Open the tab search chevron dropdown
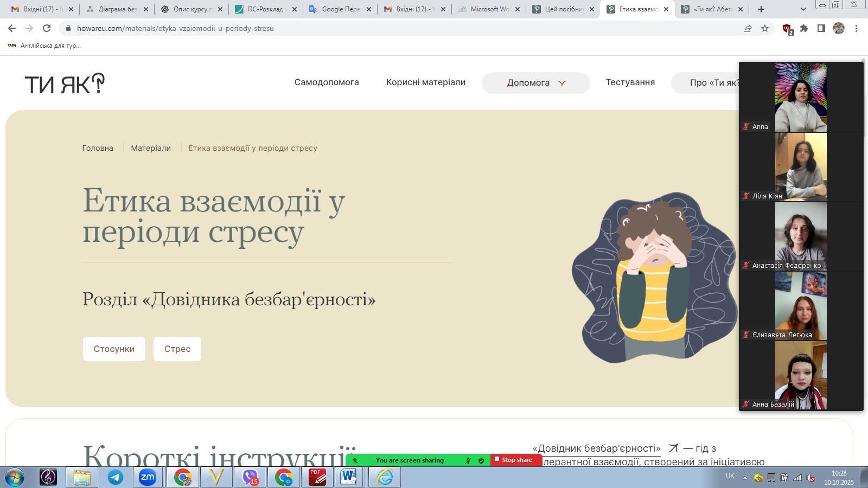 tap(803, 9)
